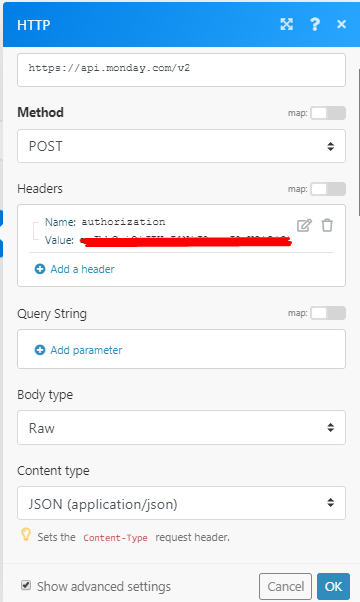Image resolution: width=360 pixels, height=602 pixels.
Task: Click the Add a header link
Action: (82, 269)
